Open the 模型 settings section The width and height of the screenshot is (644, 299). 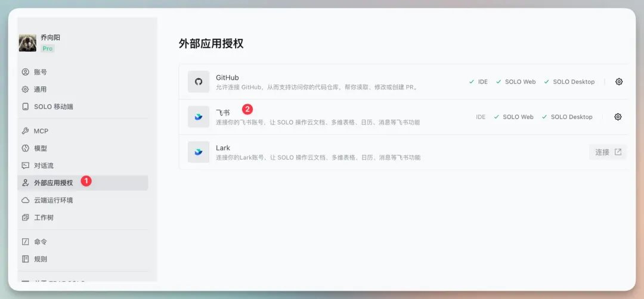pos(82,148)
